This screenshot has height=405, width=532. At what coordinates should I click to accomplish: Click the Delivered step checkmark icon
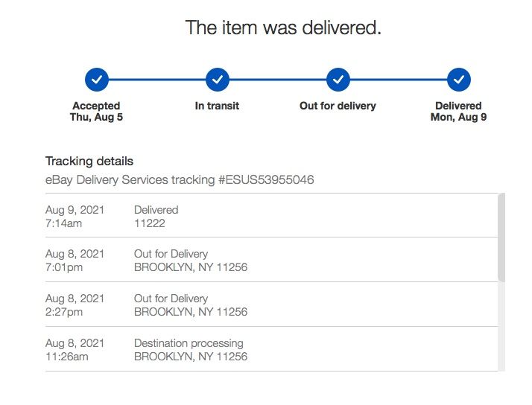pyautogui.click(x=458, y=79)
